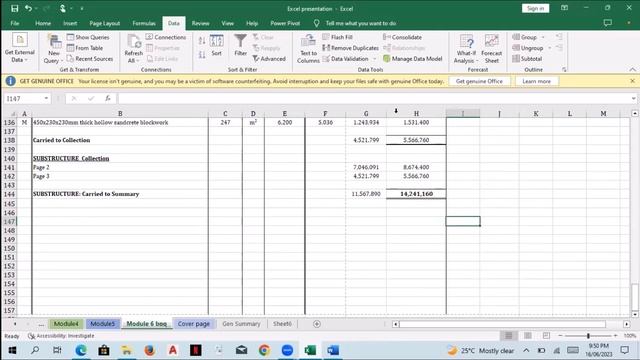Switch to Page Break Preview

tap(546, 336)
